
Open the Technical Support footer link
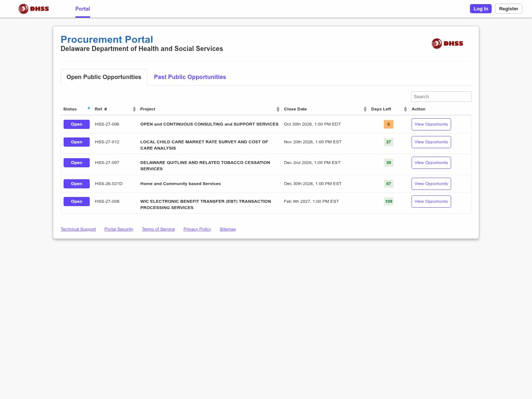pos(78,229)
